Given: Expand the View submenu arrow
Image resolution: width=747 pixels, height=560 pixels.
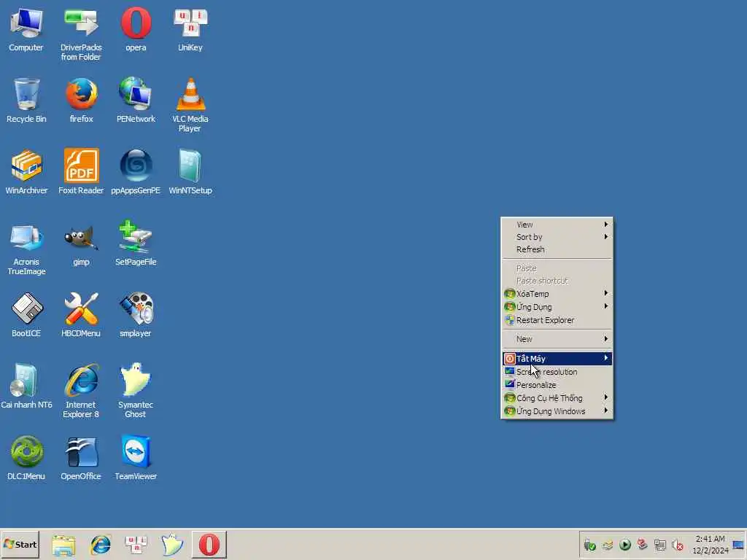Looking at the screenshot, I should tap(606, 225).
